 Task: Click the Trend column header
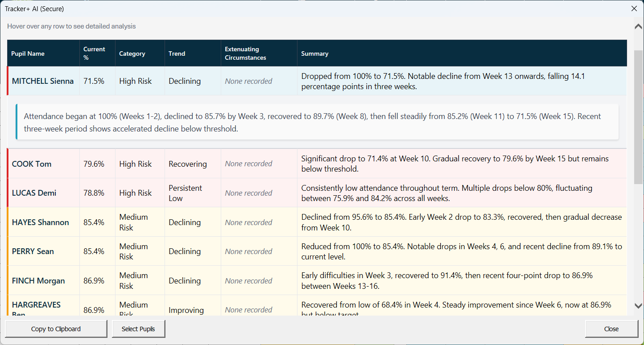177,53
